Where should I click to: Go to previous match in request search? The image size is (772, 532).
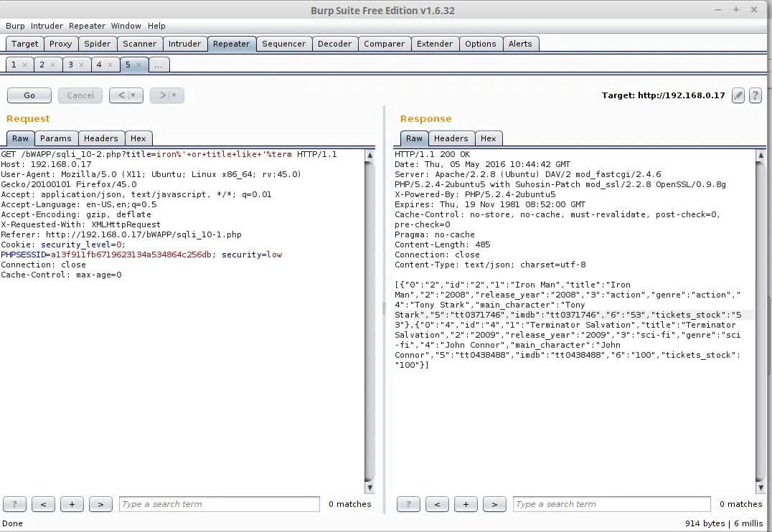[x=43, y=504]
